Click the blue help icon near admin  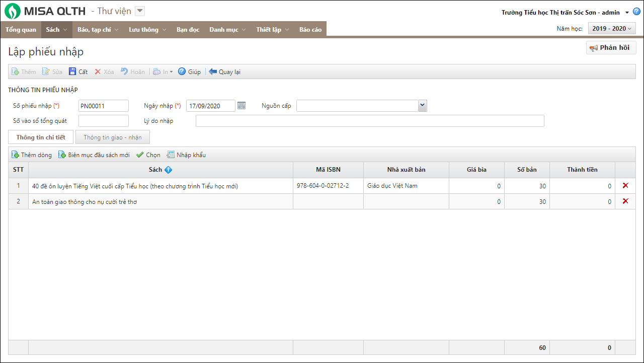pos(636,12)
